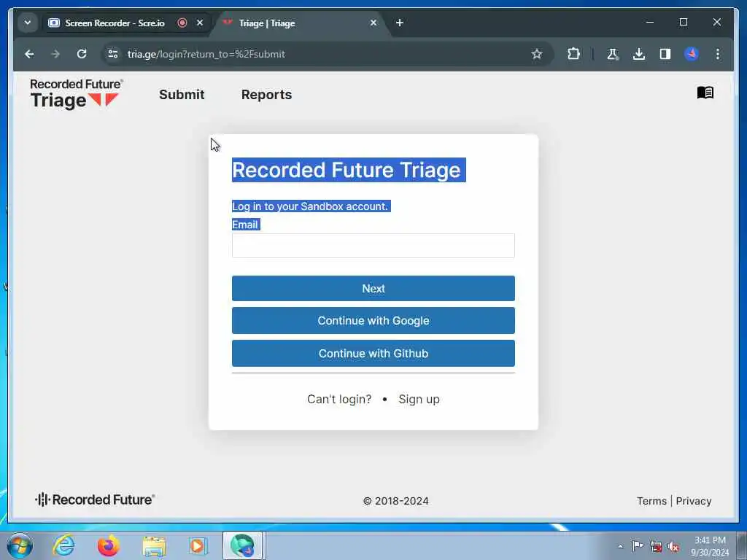Click the Email input field
Screen dimensions: 747x560
click(x=373, y=246)
